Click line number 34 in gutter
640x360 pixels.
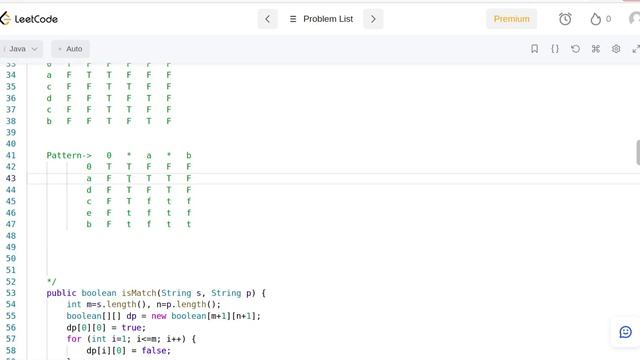tap(11, 75)
